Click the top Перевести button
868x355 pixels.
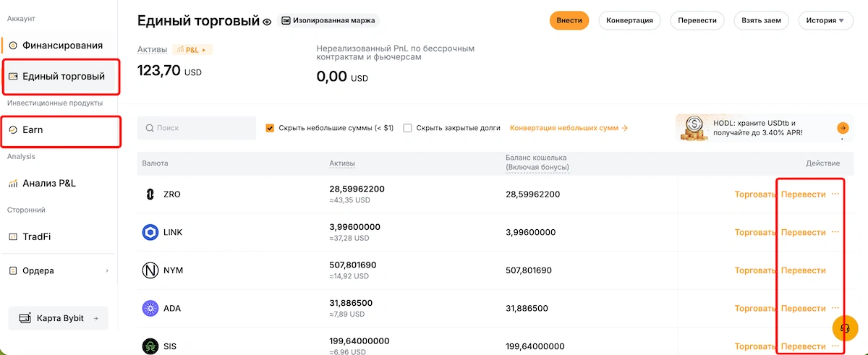coord(697,20)
